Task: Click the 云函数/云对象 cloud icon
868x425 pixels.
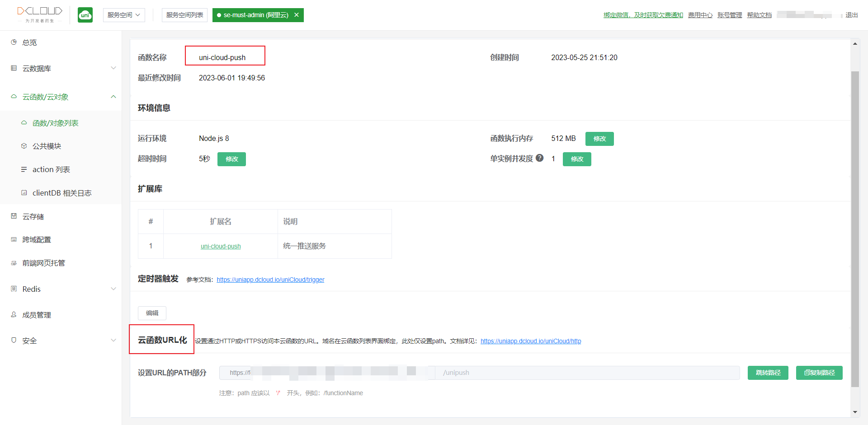Action: click(x=14, y=97)
